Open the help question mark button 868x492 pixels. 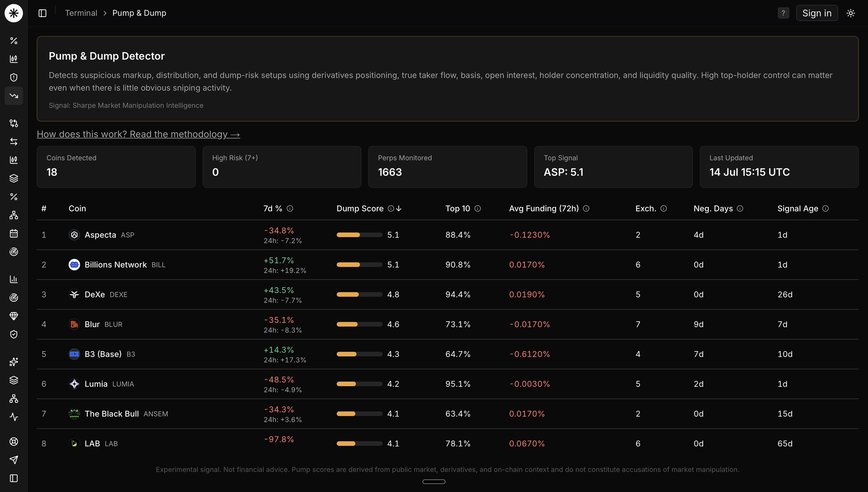click(x=783, y=13)
